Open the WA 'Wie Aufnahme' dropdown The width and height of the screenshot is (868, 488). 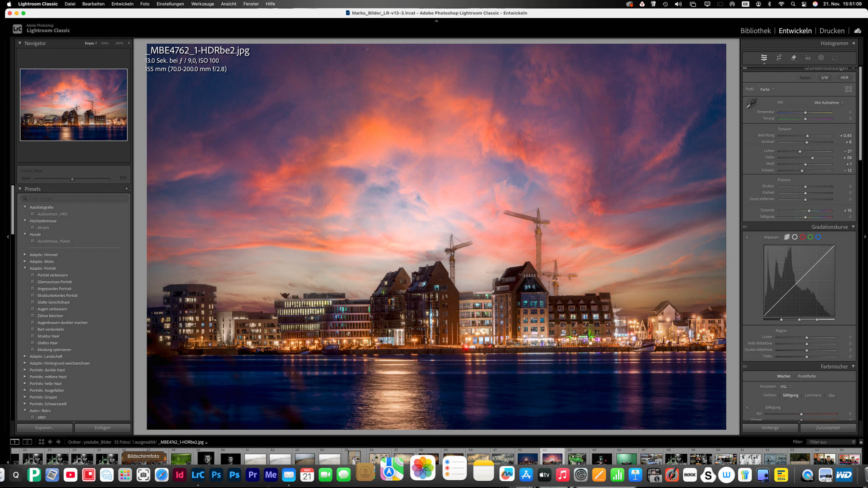click(x=829, y=103)
